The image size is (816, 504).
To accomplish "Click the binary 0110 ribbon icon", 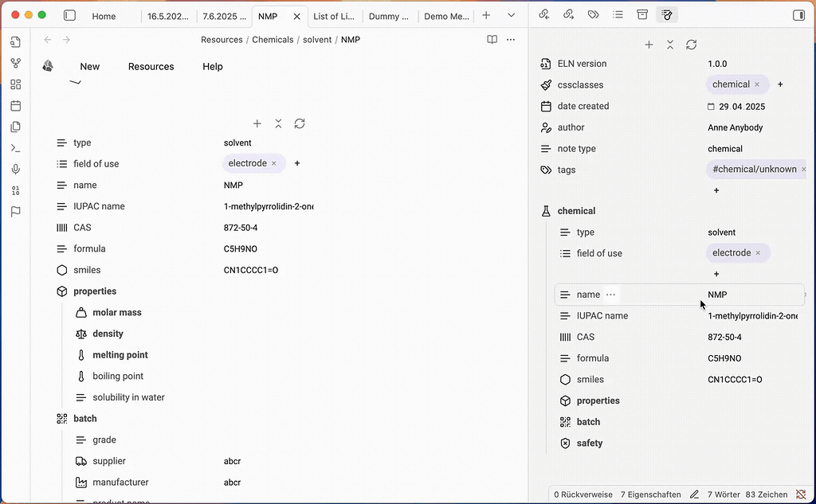I will click(16, 190).
